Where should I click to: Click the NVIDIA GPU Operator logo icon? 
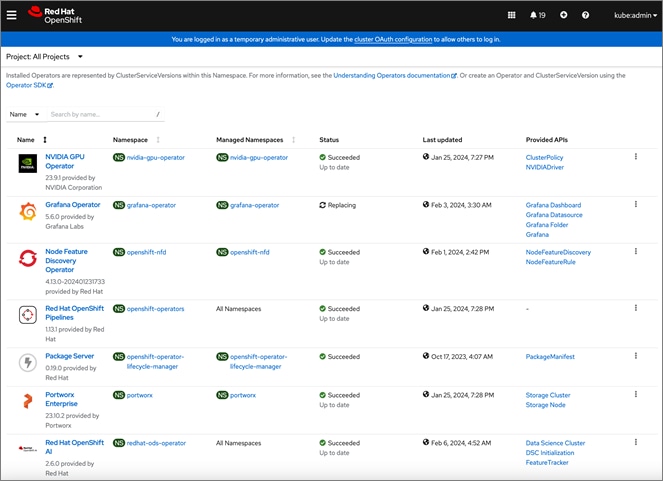point(28,163)
